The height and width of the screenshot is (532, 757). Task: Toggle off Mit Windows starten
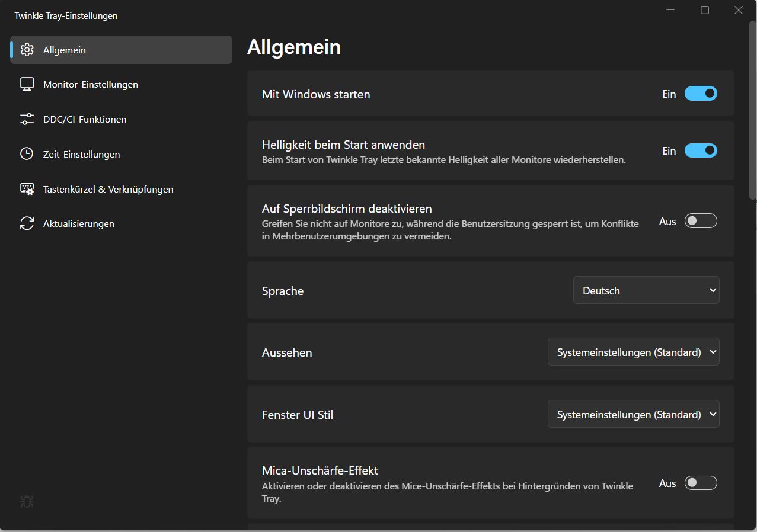click(701, 94)
